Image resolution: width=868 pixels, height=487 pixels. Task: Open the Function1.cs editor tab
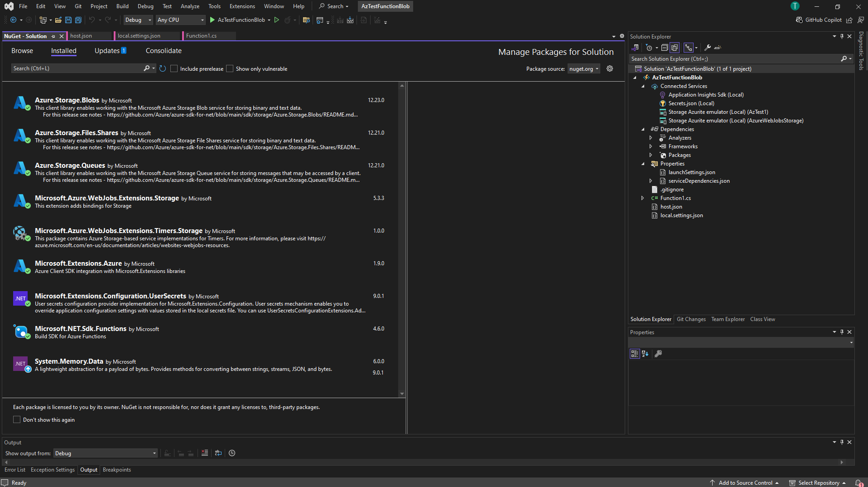pyautogui.click(x=209, y=36)
